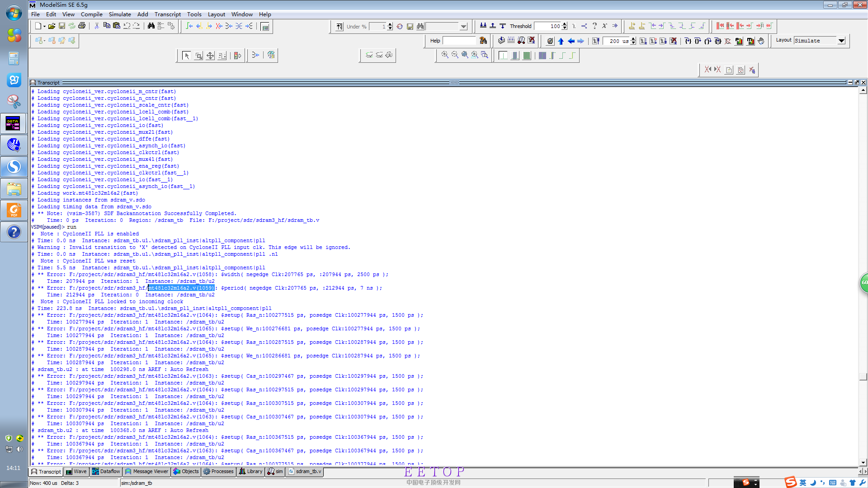
Task: Toggle the Select mode arrow tool
Action: (186, 56)
